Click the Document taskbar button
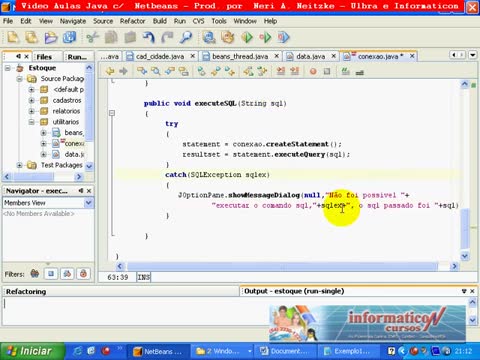This screenshot has width=480, height=360. [285, 351]
